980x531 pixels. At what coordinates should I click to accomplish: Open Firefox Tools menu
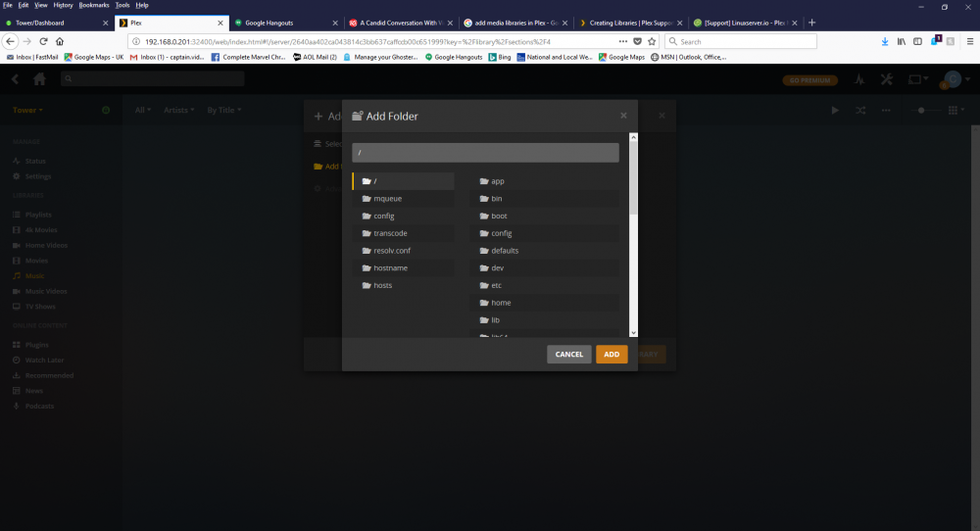pos(122,5)
